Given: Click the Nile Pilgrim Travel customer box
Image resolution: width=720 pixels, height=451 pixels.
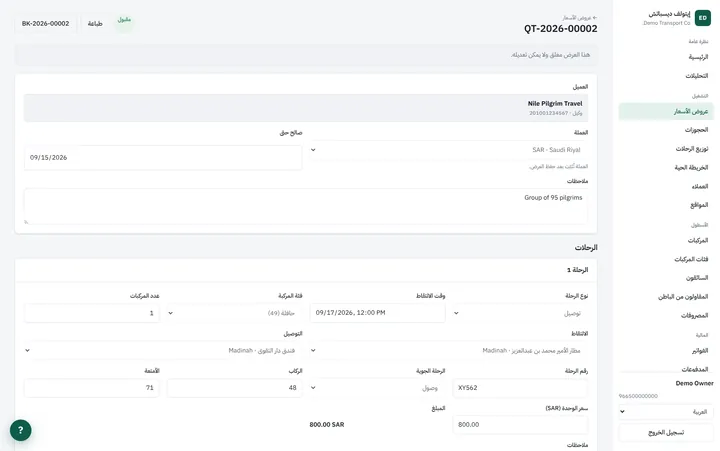Looking at the screenshot, I should pos(306,108).
